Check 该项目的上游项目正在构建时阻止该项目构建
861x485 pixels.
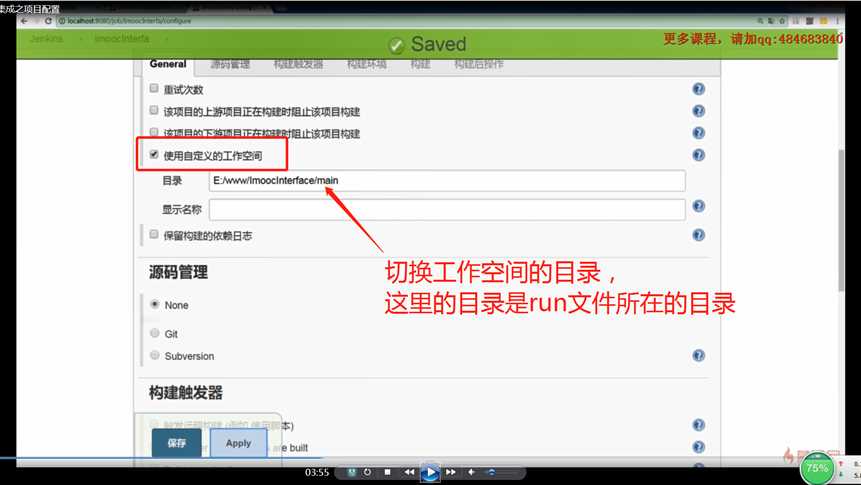pos(154,110)
